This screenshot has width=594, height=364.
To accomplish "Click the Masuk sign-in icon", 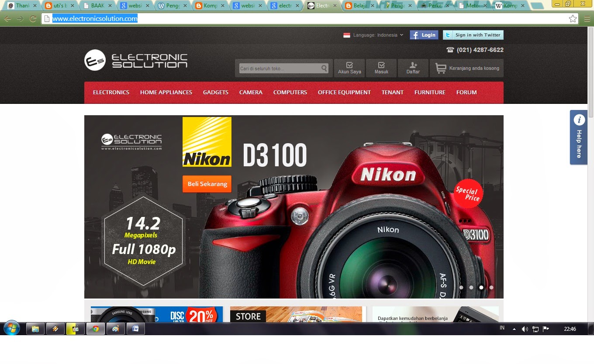I will click(x=381, y=68).
